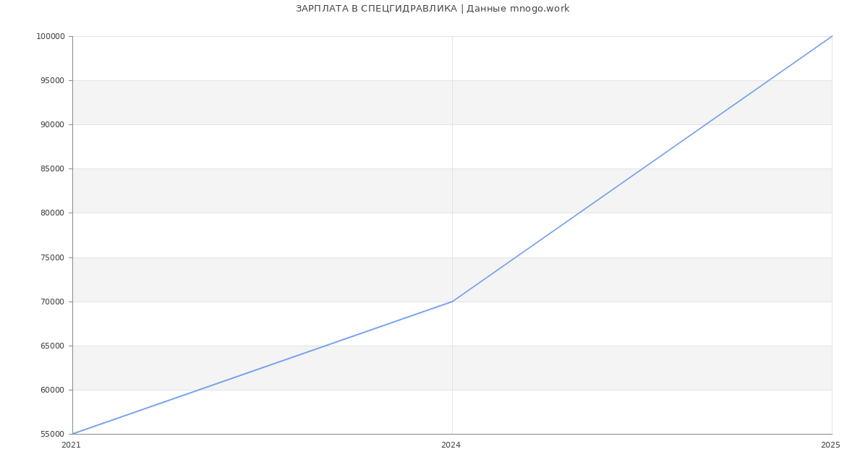Viewport: 868px width, 470px height.
Task: Click the 70000 y-axis label
Action: click(52, 302)
